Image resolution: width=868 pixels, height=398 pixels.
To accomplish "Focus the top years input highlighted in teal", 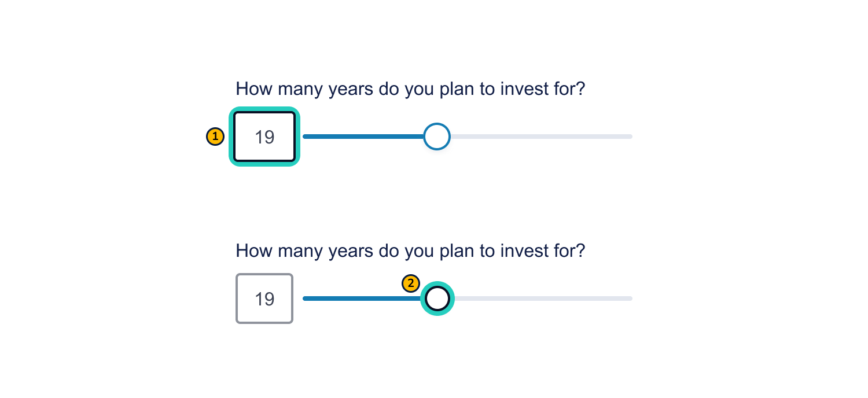I will [x=264, y=137].
